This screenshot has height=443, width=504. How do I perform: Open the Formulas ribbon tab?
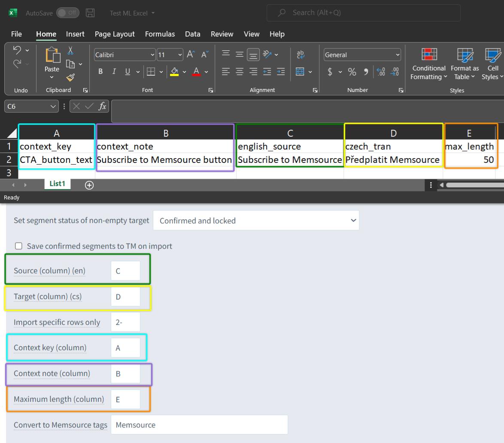pyautogui.click(x=160, y=34)
